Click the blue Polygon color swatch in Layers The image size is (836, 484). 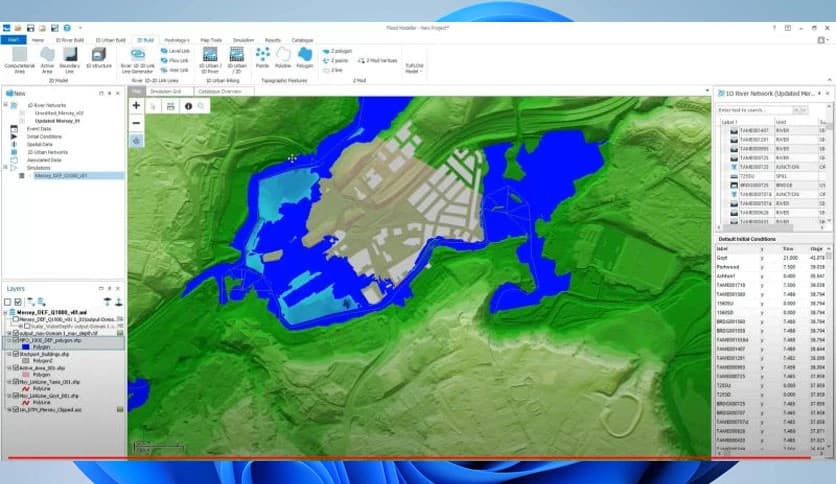26,346
